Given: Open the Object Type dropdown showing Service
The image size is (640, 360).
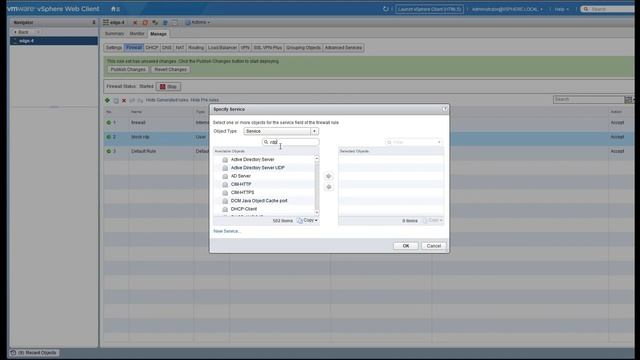Looking at the screenshot, I should click(x=281, y=131).
